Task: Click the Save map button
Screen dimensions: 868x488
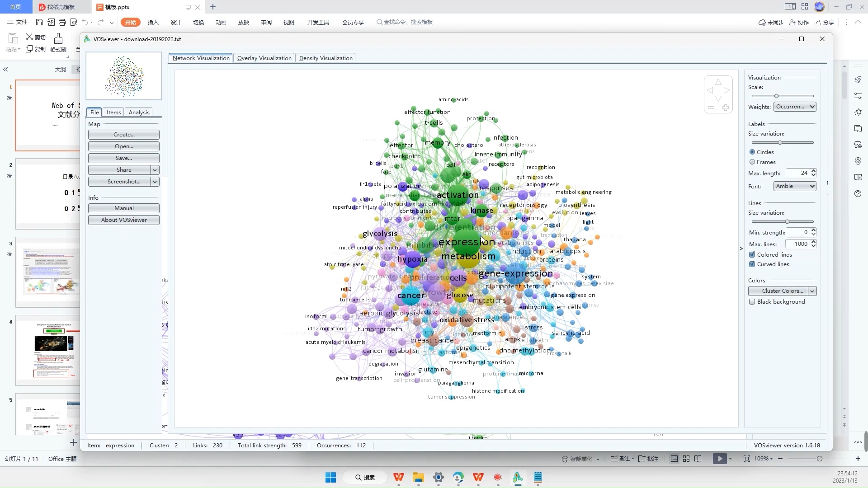Action: pyautogui.click(x=123, y=158)
